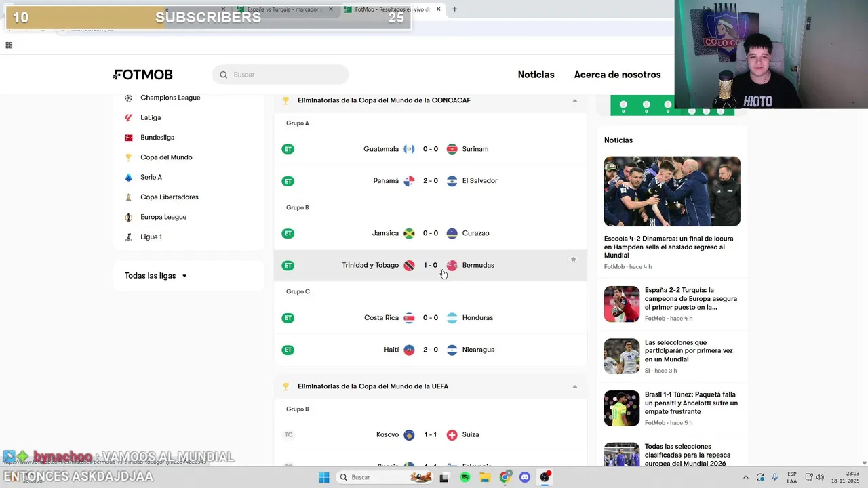This screenshot has height=488, width=868.
Task: Open thumbnail for first-time World Cup teams article
Action: pyautogui.click(x=622, y=356)
